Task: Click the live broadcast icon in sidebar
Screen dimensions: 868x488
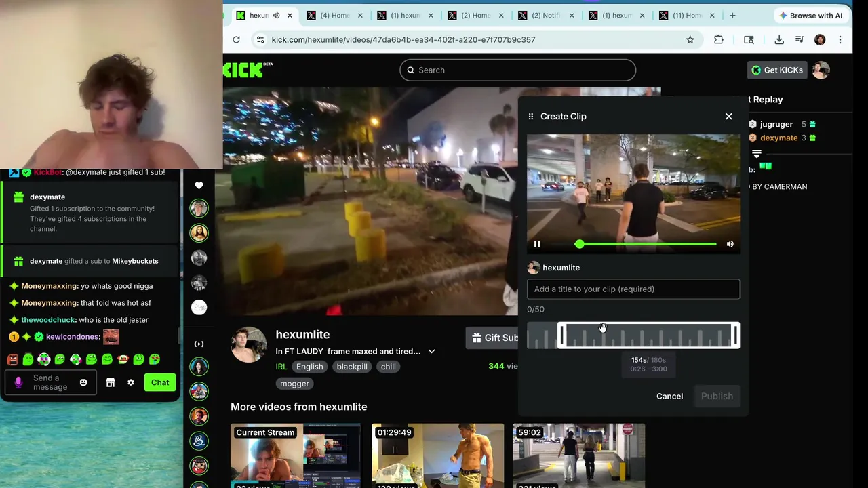Action: pyautogui.click(x=199, y=344)
